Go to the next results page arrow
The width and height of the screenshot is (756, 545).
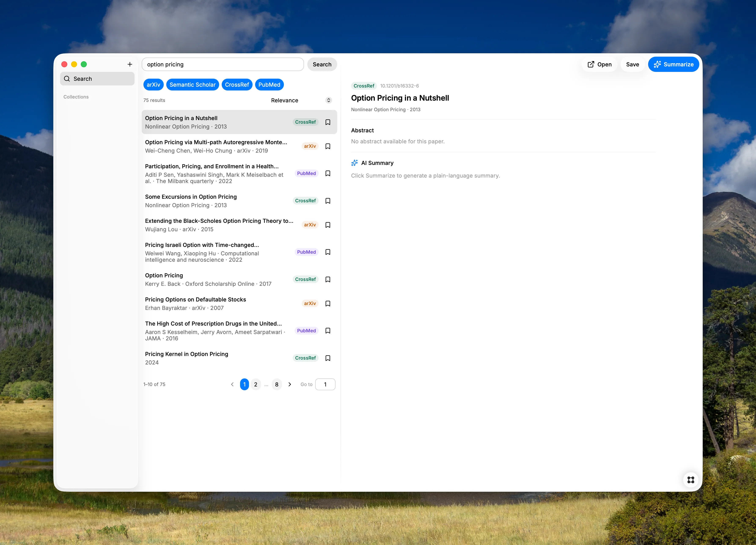pos(290,384)
